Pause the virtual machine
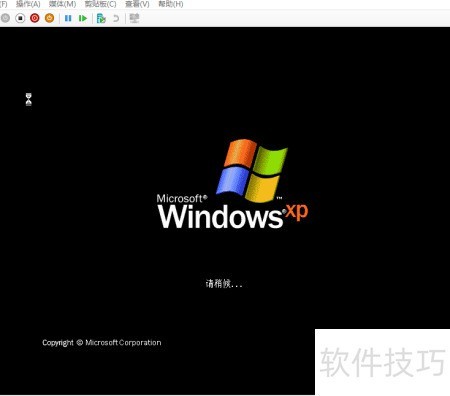The image size is (450, 396). click(68, 18)
